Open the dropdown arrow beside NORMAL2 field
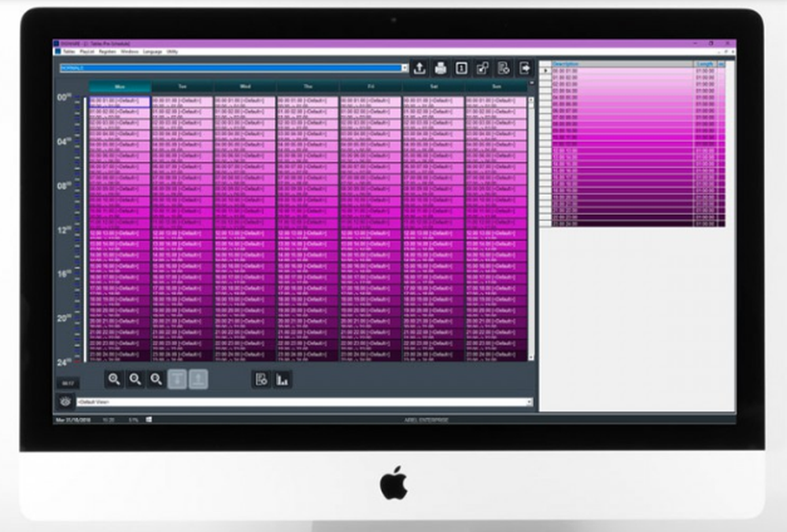This screenshot has width=787, height=532. [x=405, y=67]
